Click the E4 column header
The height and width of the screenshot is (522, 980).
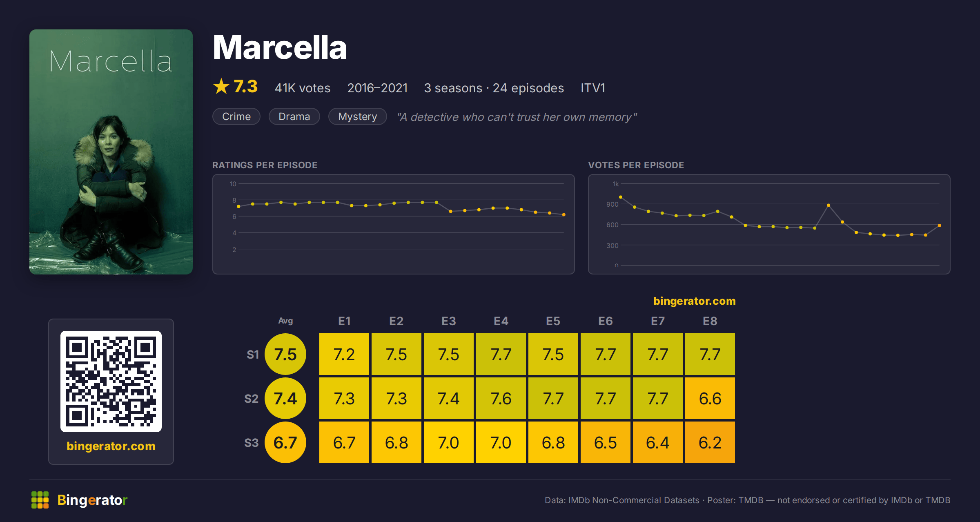[x=501, y=321]
